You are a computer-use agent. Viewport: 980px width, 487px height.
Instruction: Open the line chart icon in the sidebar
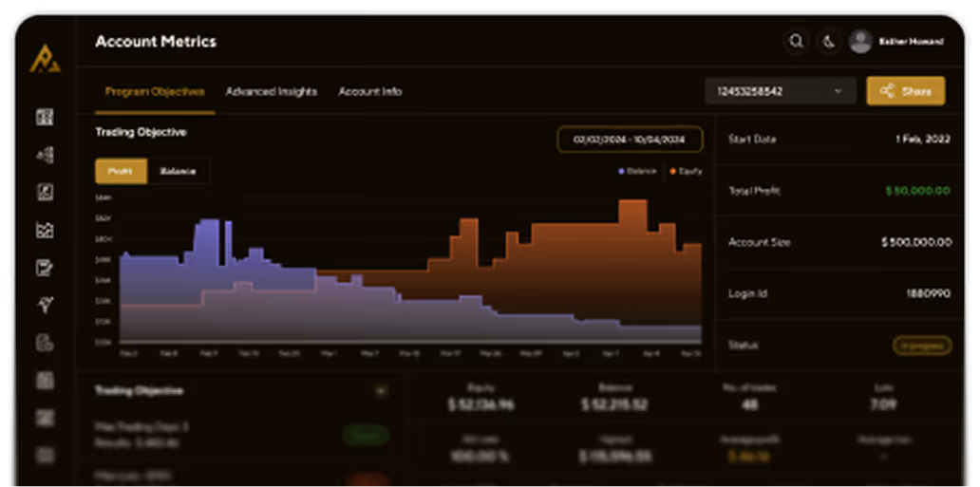pos(45,230)
